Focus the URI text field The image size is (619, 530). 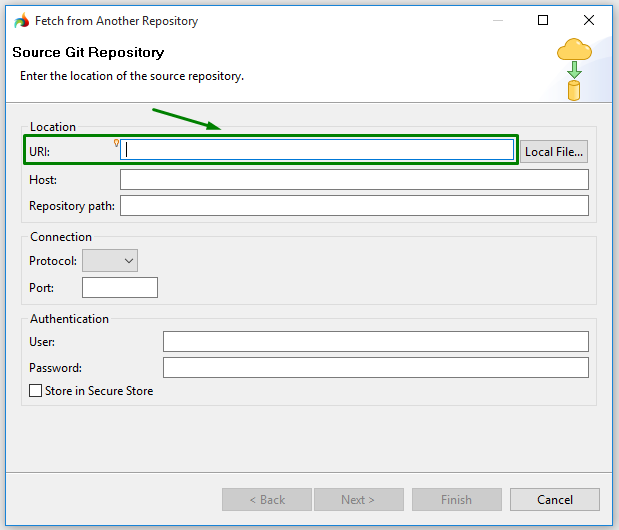[317, 150]
